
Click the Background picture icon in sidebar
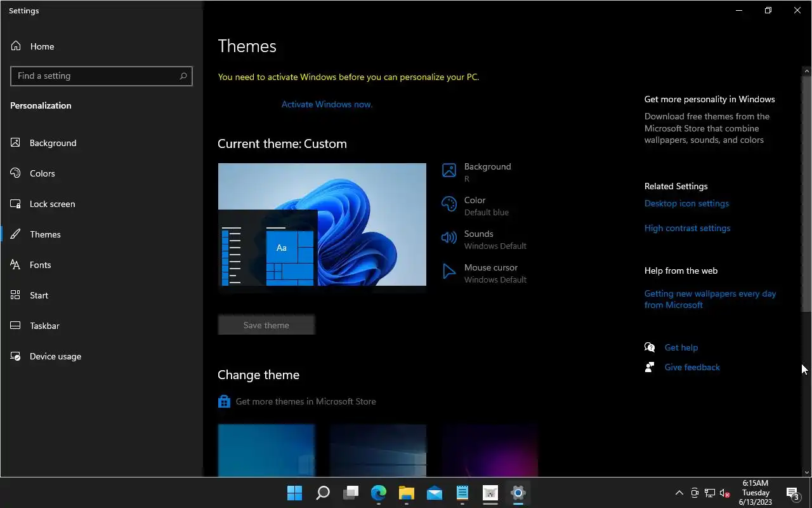click(16, 143)
